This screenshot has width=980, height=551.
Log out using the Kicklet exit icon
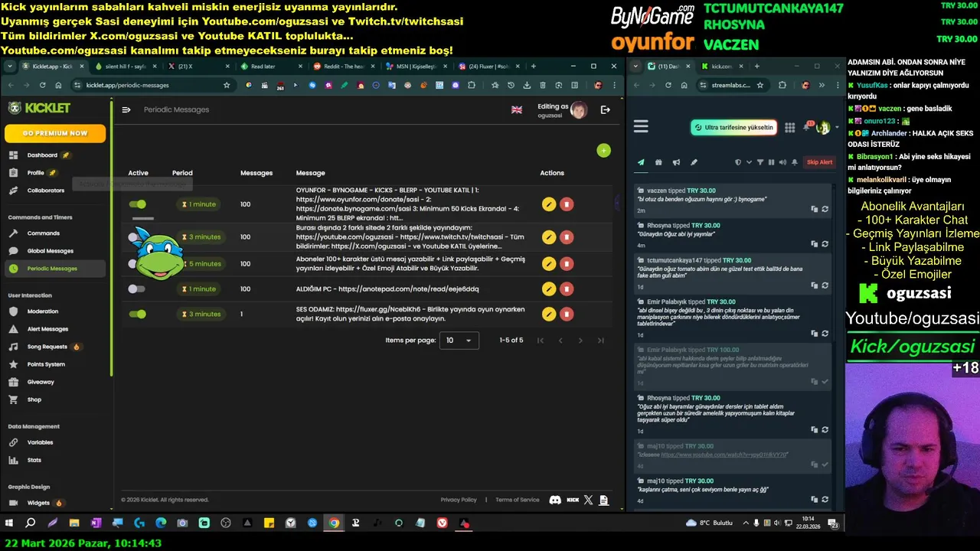pos(606,109)
